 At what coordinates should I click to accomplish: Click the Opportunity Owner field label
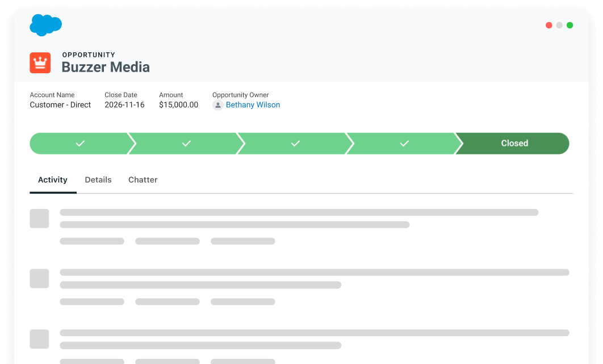(x=240, y=95)
